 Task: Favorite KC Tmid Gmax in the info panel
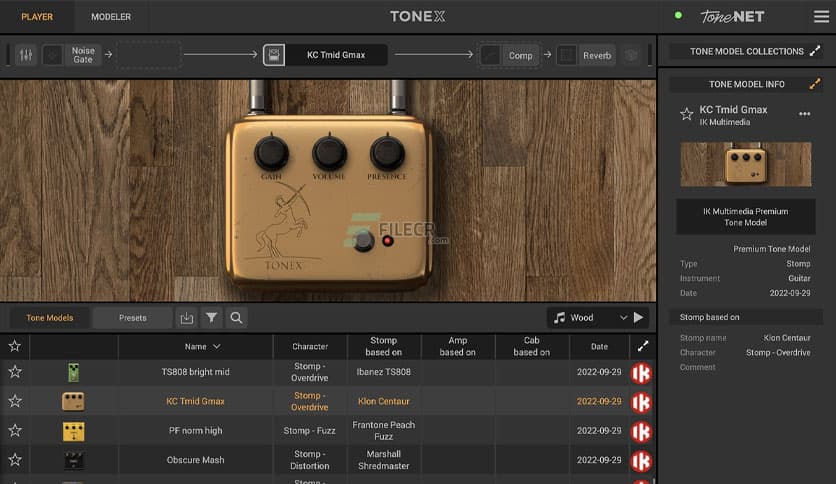686,114
